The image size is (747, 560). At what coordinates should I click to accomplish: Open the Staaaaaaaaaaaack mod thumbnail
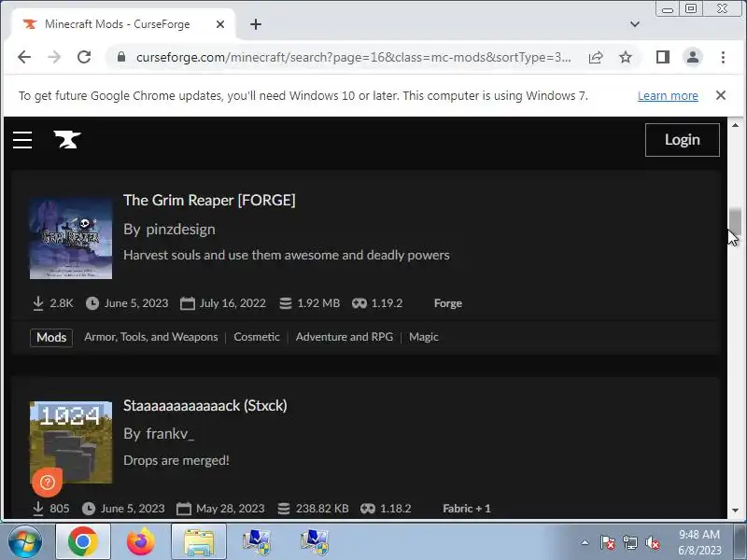71,442
